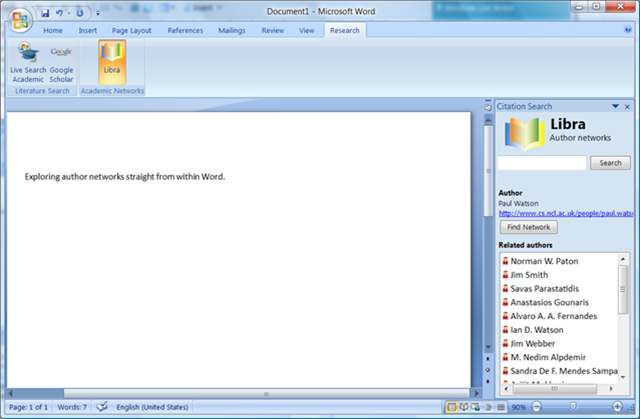Open word count from Words: 7
640x419 pixels.
pos(72,407)
